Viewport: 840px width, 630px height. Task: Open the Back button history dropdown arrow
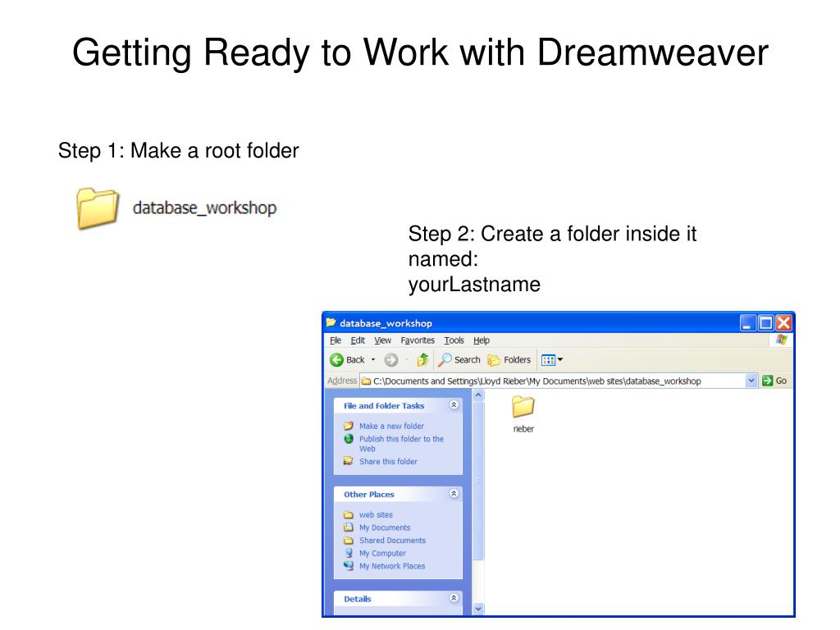point(373,360)
